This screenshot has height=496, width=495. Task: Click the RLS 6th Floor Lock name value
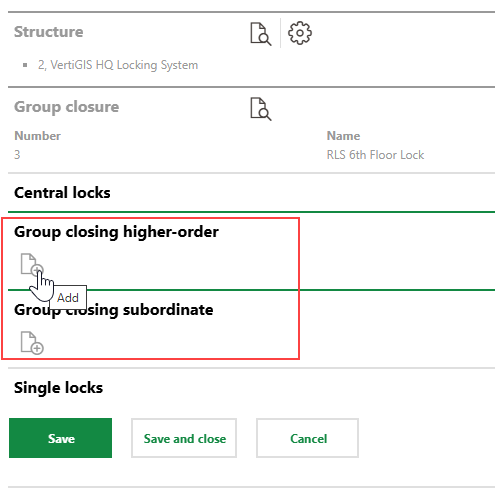tap(375, 155)
